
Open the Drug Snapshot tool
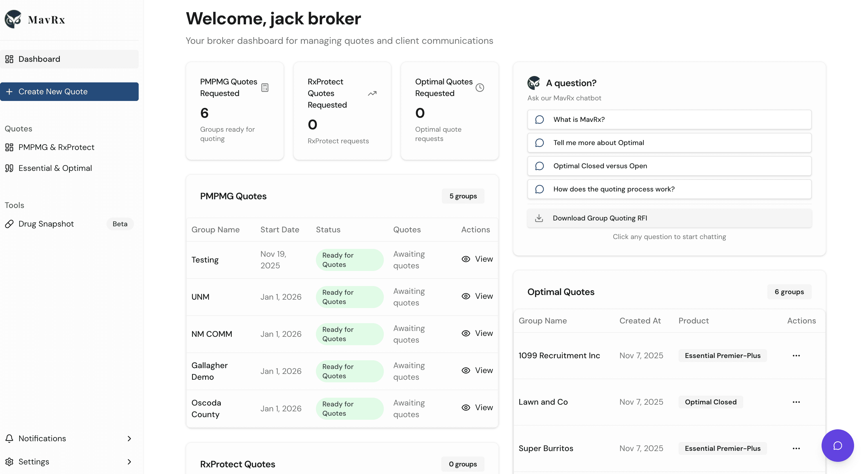click(x=46, y=224)
